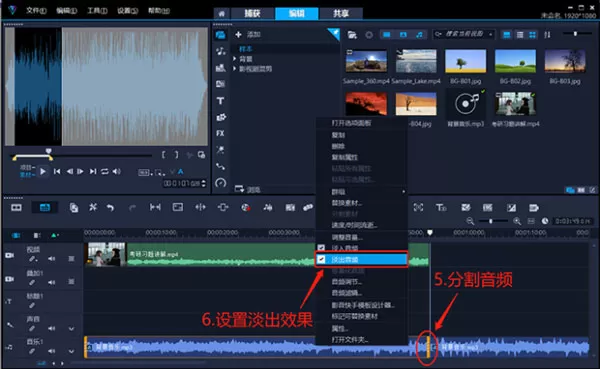The image size is (600, 369).
Task: Open the Title (T) library icon
Action: [220, 101]
